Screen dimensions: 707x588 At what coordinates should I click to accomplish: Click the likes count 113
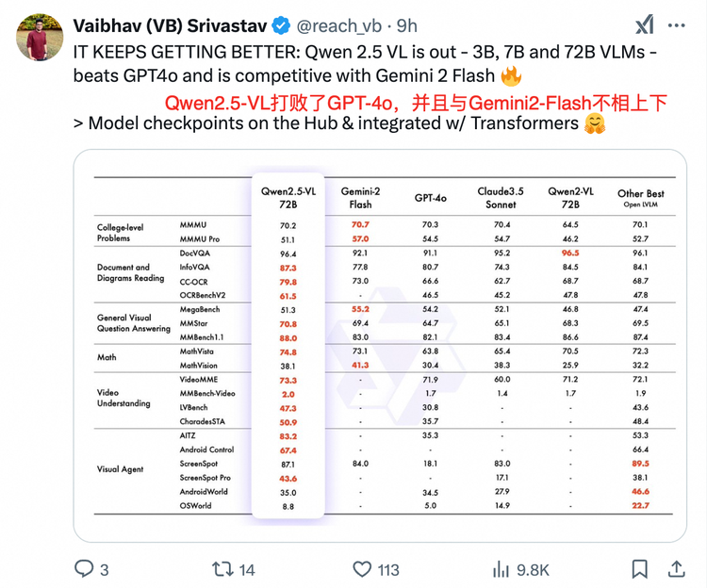(388, 570)
